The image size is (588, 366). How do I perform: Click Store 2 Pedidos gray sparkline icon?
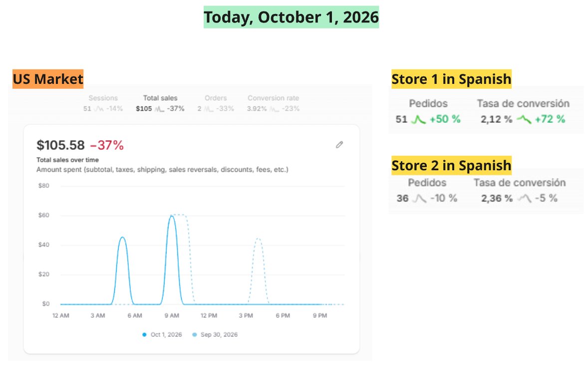click(x=419, y=198)
